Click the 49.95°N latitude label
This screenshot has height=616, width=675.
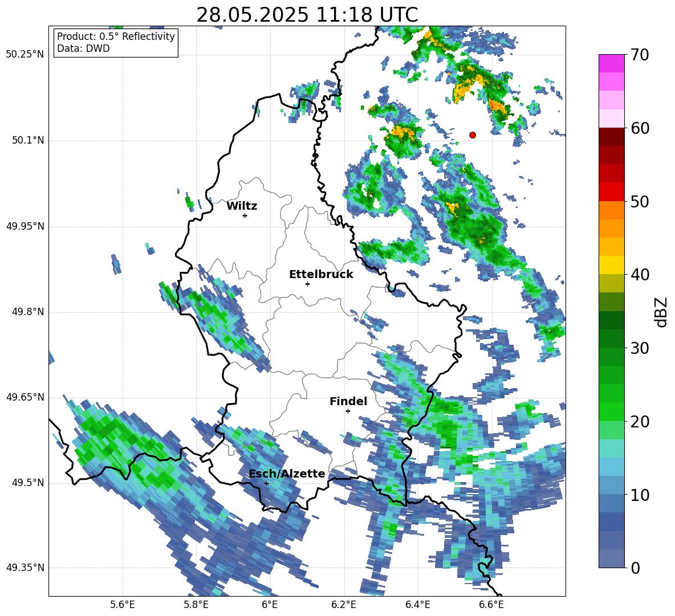(x=25, y=226)
